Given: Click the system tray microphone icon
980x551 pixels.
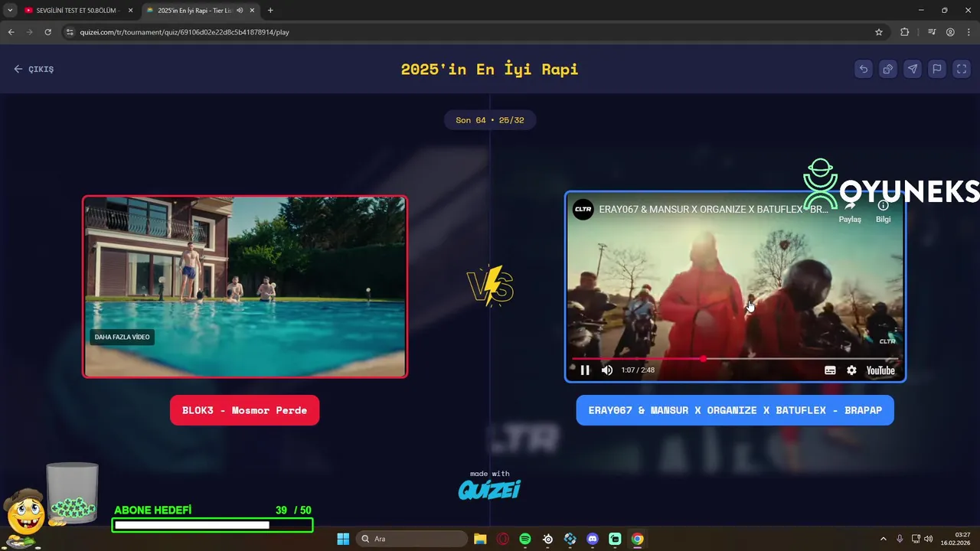Looking at the screenshot, I should click(900, 539).
